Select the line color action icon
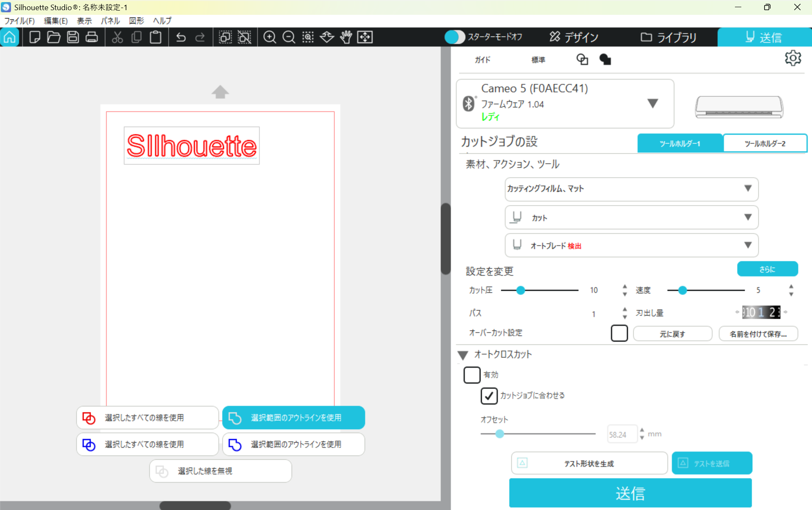 [x=582, y=60]
